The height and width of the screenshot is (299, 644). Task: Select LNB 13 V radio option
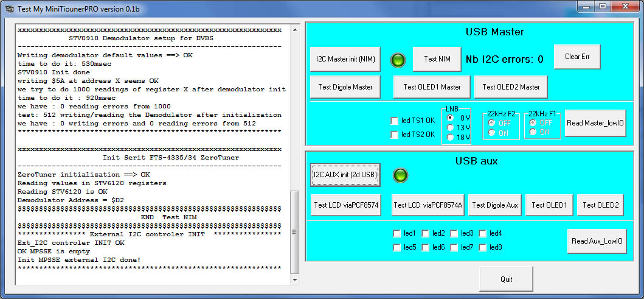coord(451,127)
